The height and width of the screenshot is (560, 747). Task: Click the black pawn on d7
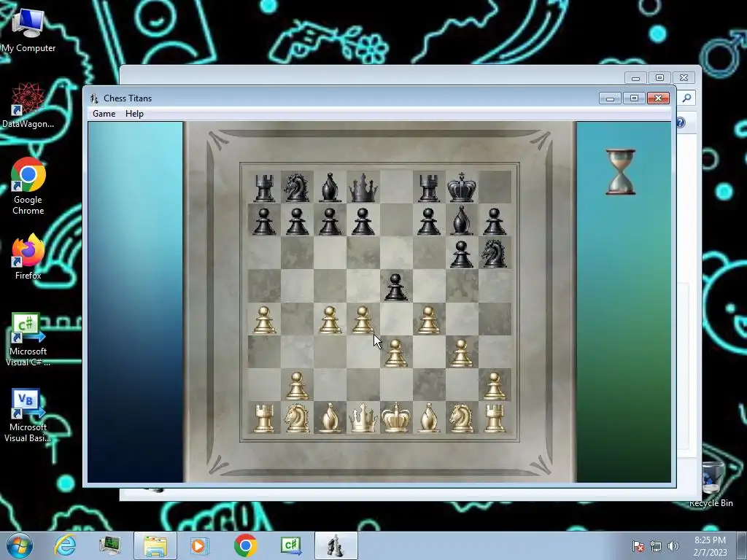363,222
